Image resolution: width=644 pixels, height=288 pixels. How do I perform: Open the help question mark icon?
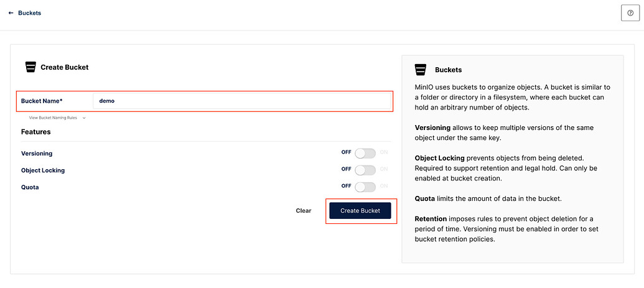click(630, 13)
